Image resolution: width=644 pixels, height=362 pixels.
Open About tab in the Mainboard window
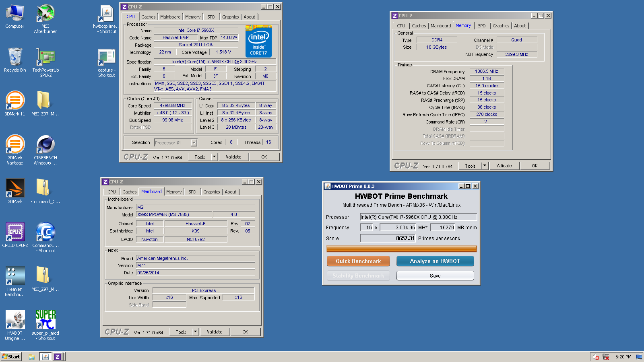(231, 192)
